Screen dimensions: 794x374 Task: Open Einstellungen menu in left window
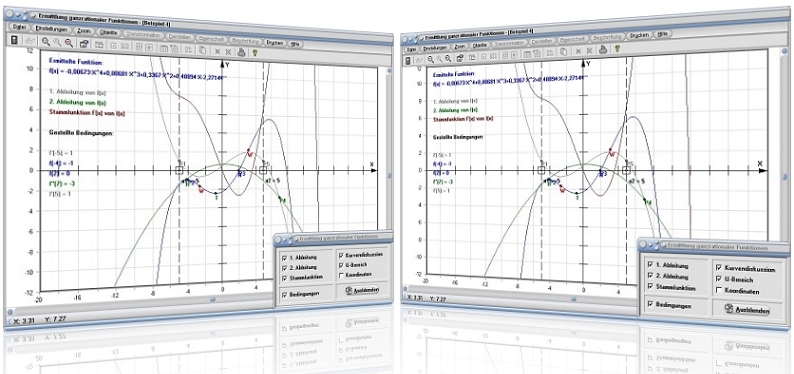click(x=52, y=29)
